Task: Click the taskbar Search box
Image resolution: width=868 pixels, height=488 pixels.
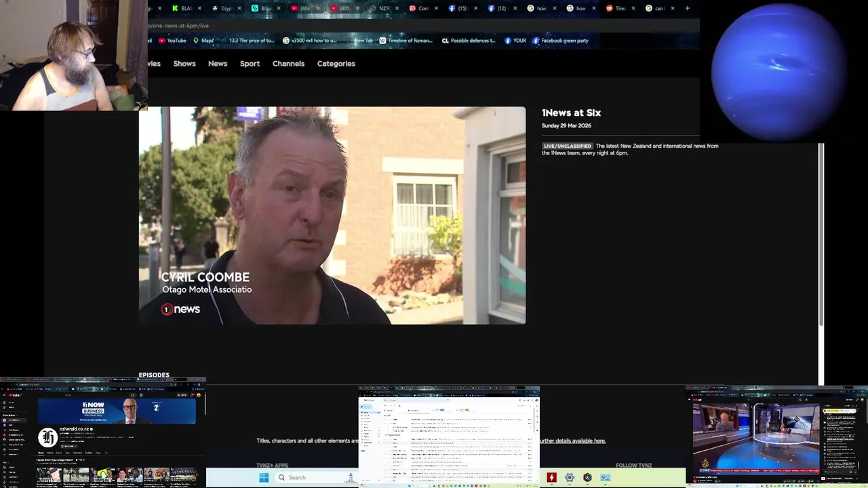Action: pyautogui.click(x=315, y=478)
